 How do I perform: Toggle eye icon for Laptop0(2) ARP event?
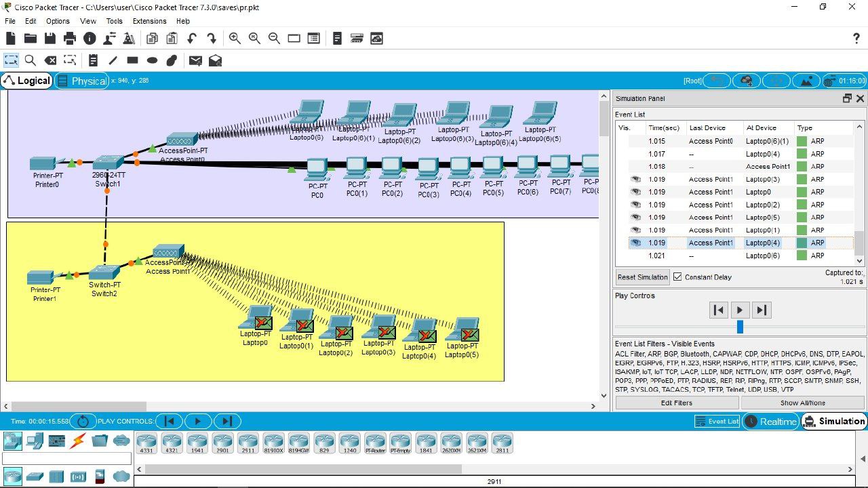[636, 205]
